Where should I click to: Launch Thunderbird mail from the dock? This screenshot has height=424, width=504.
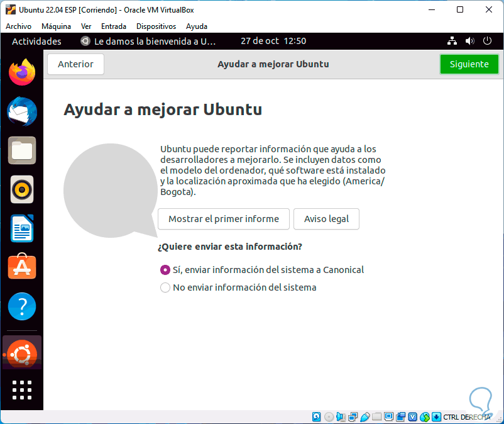tap(22, 111)
